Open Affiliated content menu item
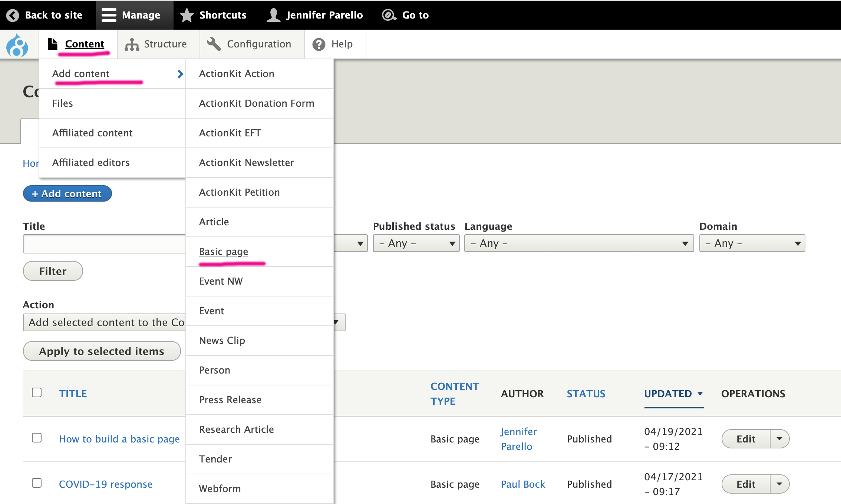 point(112,133)
